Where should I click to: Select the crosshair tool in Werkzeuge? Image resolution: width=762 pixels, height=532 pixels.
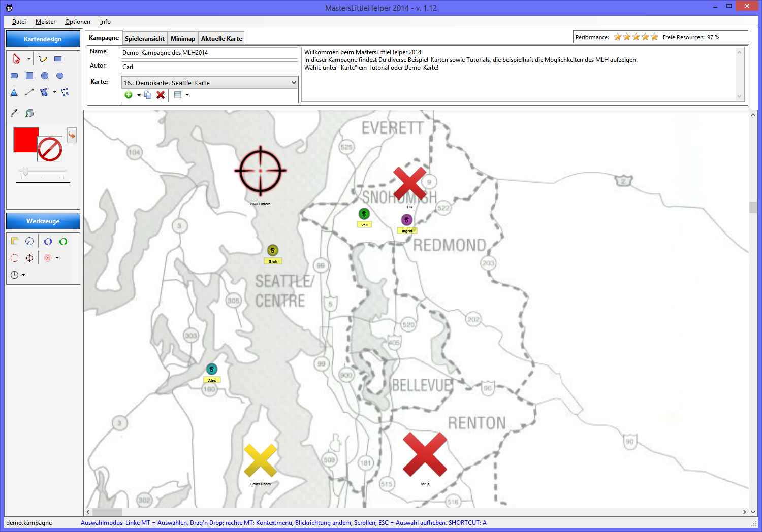29,258
